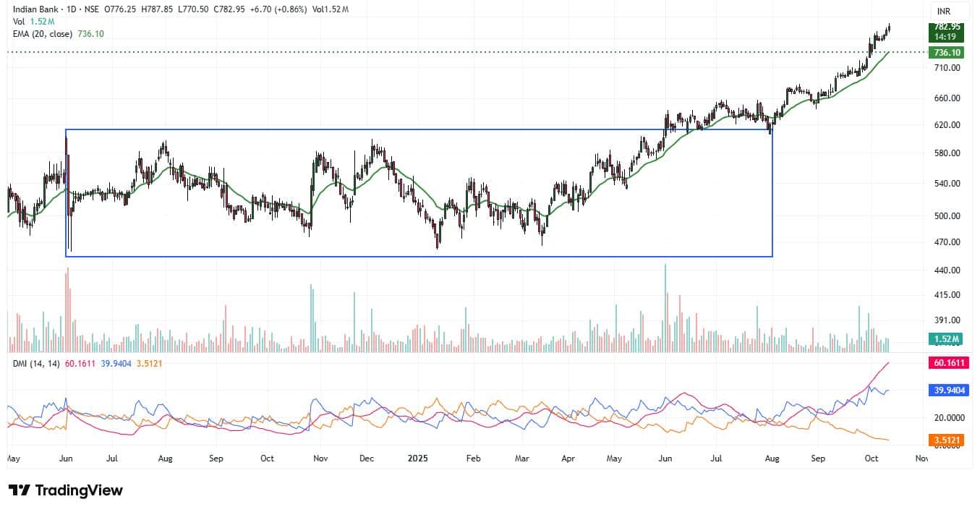
Task: Click the 470.00 level on price scale
Action: 945,242
